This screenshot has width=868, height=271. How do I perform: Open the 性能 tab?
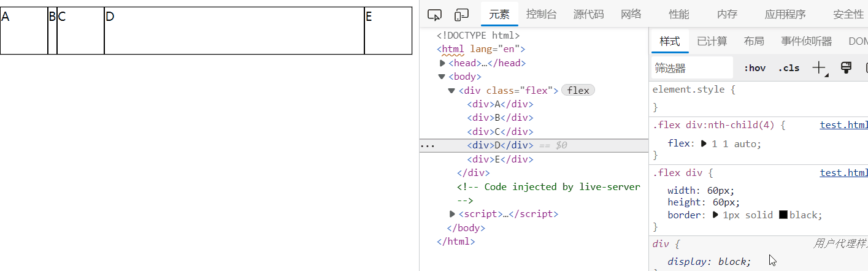point(679,14)
